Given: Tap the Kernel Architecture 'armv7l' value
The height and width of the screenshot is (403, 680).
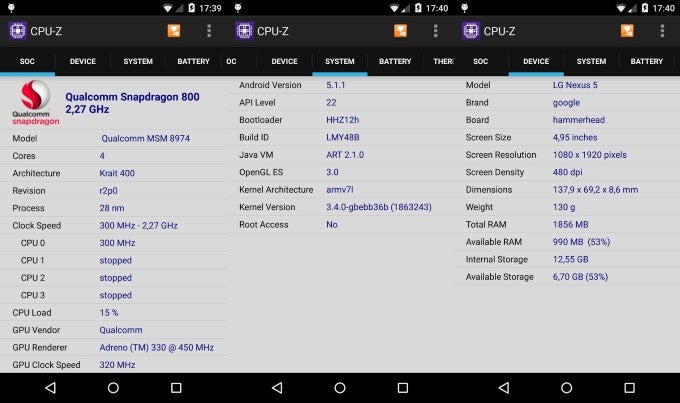Looking at the screenshot, I should [340, 190].
